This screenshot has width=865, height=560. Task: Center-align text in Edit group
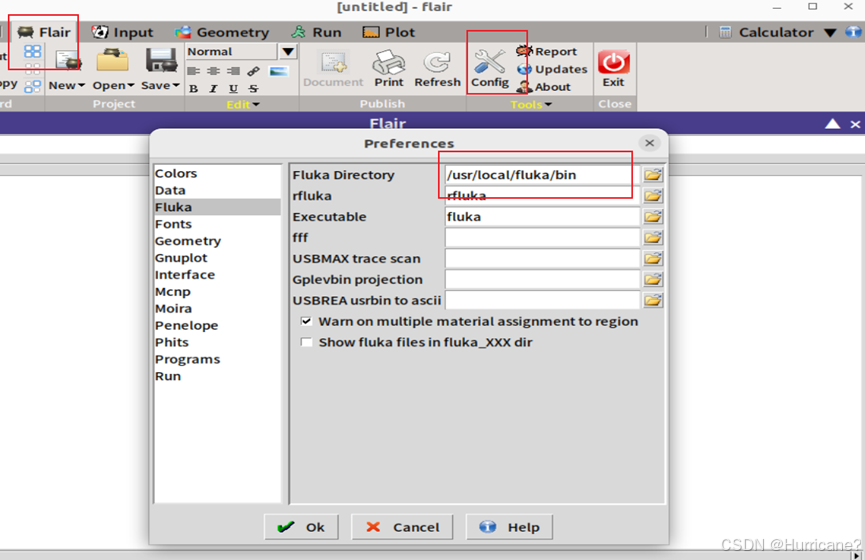[213, 71]
